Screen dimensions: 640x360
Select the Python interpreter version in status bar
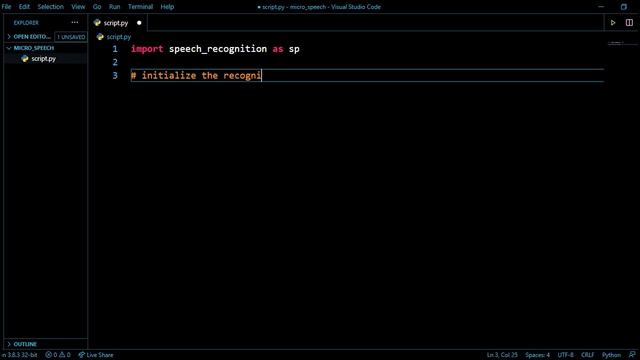[19, 355]
